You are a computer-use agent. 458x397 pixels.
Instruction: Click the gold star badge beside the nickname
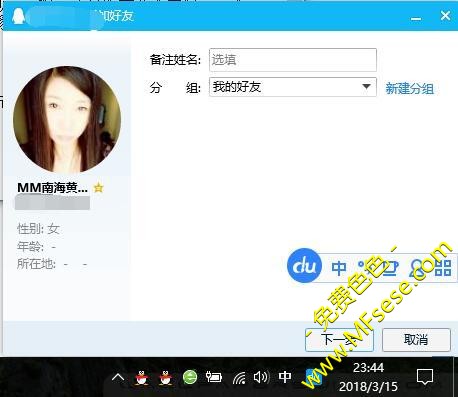98,188
